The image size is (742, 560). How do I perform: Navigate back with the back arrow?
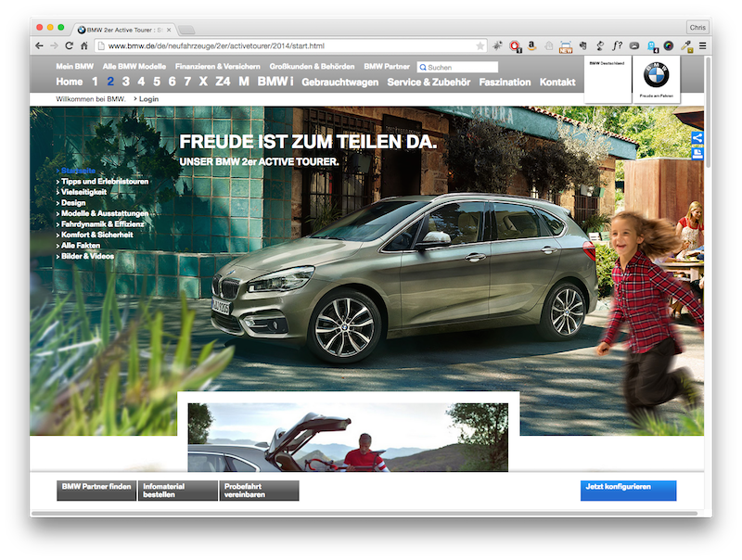39,45
